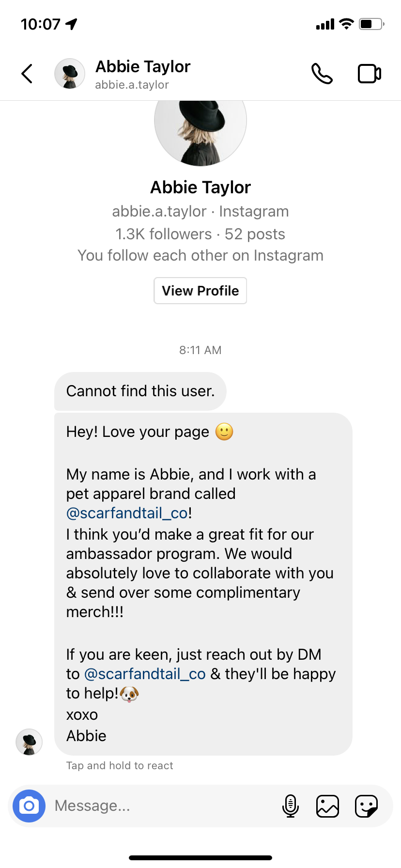
Task: Tap the large profile picture of Abbie
Action: [x=200, y=131]
